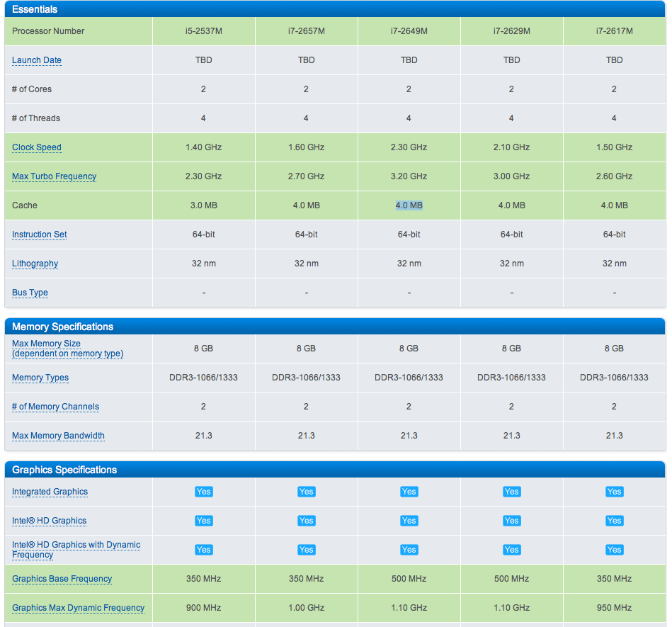Image resolution: width=672 pixels, height=627 pixels.
Task: Click the 1.60 GHz clock speed cell
Action: [x=307, y=147]
